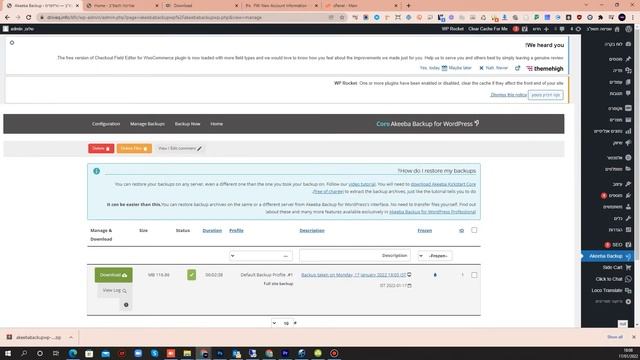This screenshot has width=640, height=360.
Task: Open Windows Start menu
Action: pos(7,353)
